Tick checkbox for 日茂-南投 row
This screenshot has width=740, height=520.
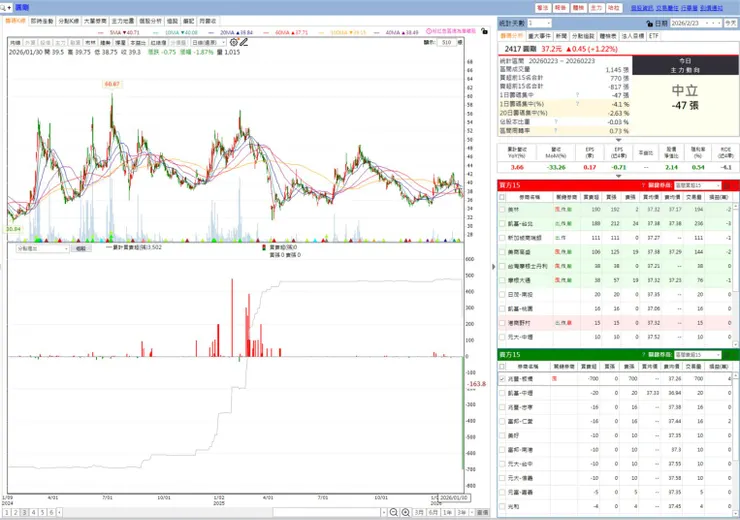[x=502, y=294]
